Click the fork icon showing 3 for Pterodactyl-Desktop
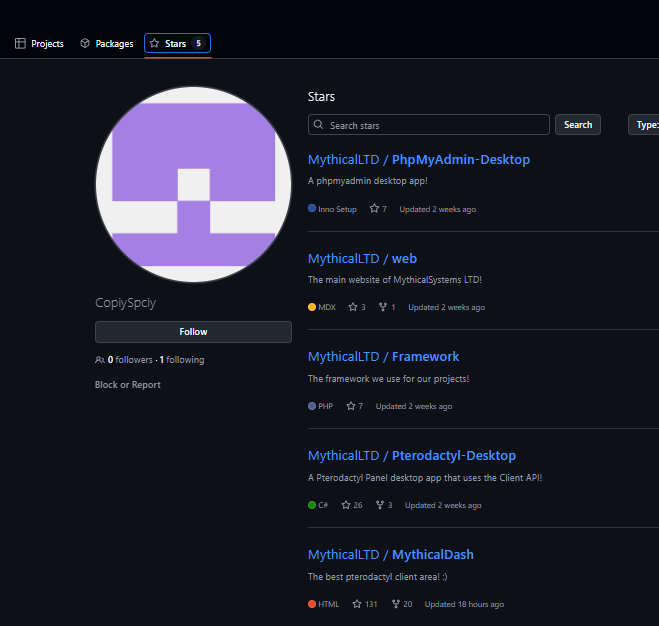659x626 pixels. 380,505
